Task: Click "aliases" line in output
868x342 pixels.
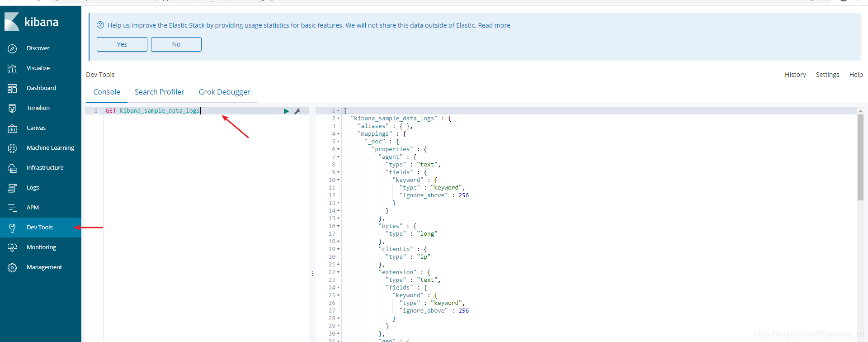Action: 385,126
